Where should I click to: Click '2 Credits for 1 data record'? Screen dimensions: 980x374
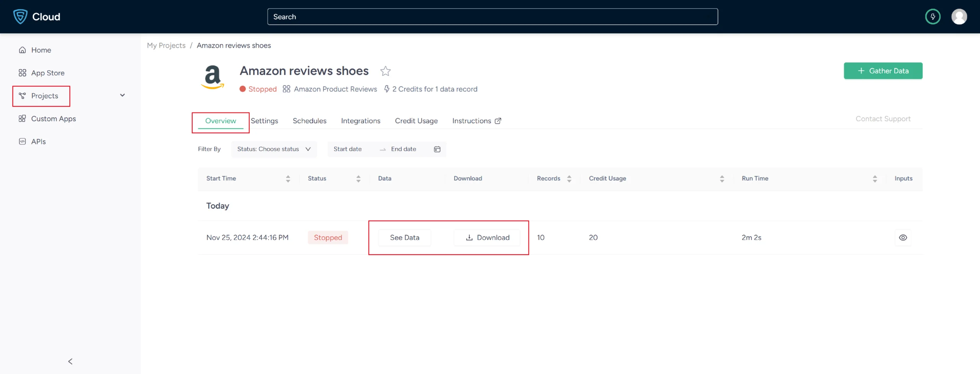click(434, 89)
